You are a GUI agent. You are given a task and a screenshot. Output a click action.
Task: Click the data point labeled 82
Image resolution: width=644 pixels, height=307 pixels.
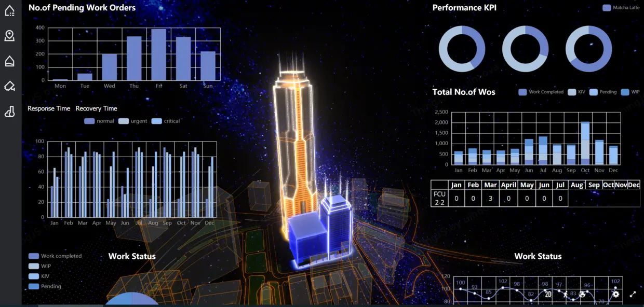point(531,300)
